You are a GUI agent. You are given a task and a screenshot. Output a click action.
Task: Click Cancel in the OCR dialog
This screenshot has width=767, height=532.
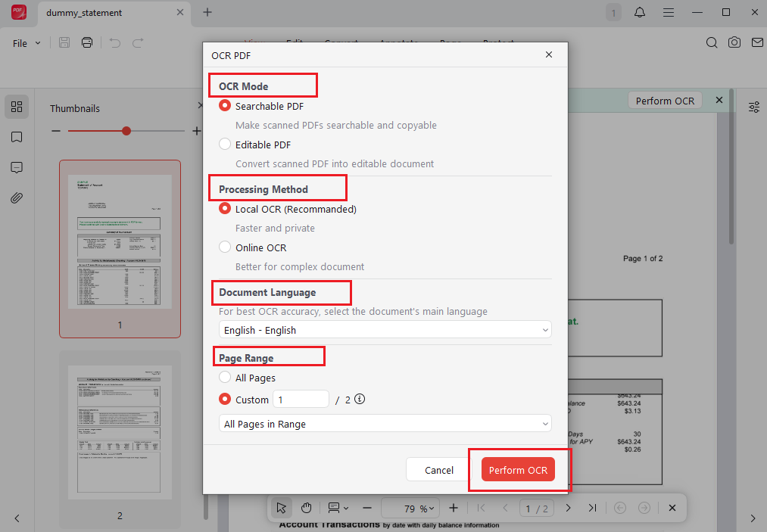click(439, 470)
